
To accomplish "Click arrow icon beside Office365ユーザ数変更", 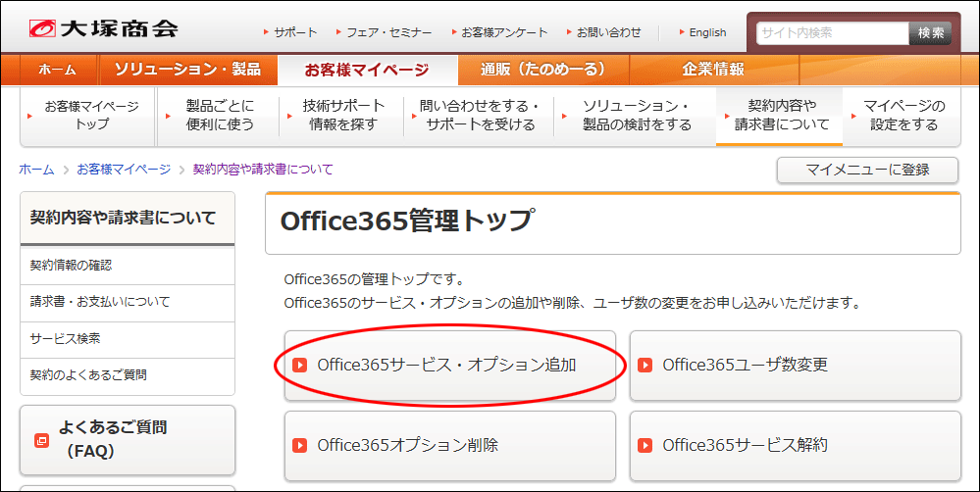I will [645, 366].
